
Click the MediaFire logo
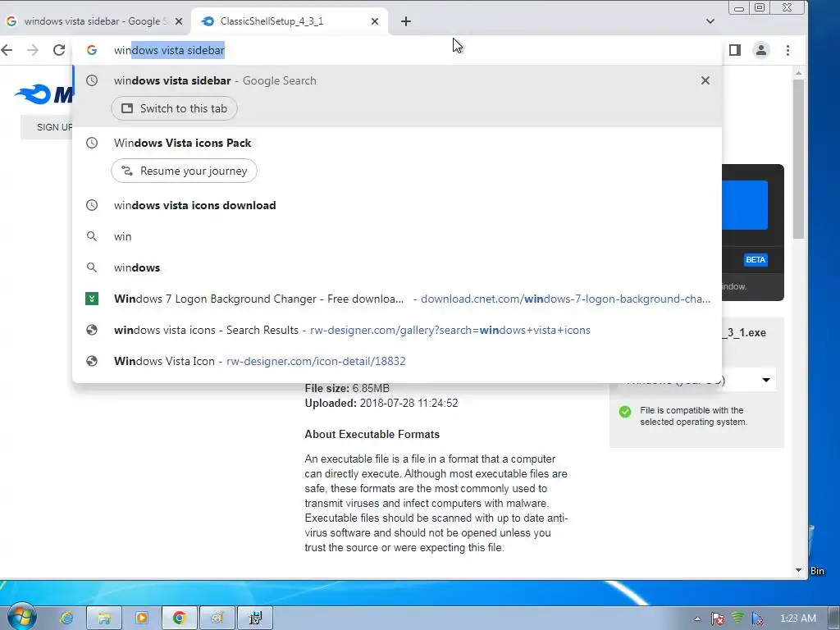[x=44, y=95]
